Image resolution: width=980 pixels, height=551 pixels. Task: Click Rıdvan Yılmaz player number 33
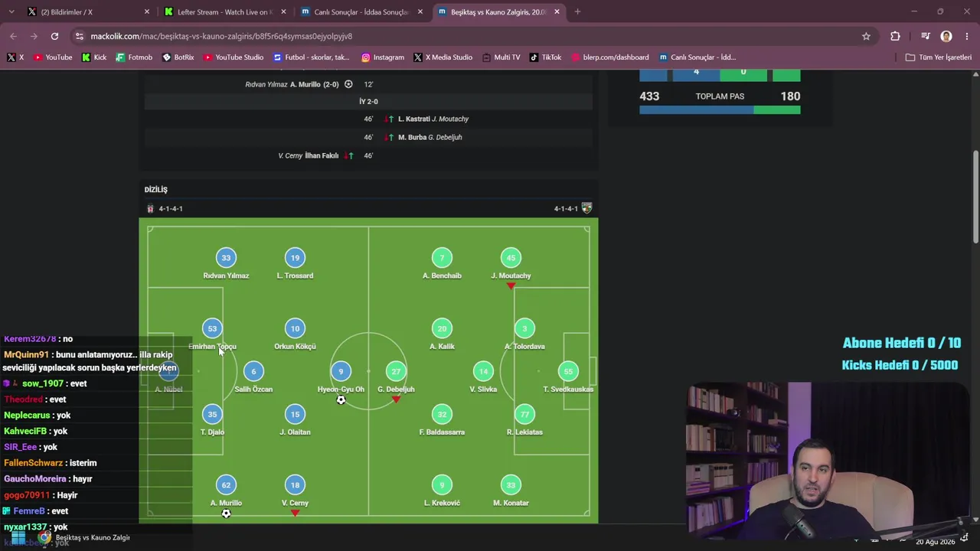click(226, 258)
